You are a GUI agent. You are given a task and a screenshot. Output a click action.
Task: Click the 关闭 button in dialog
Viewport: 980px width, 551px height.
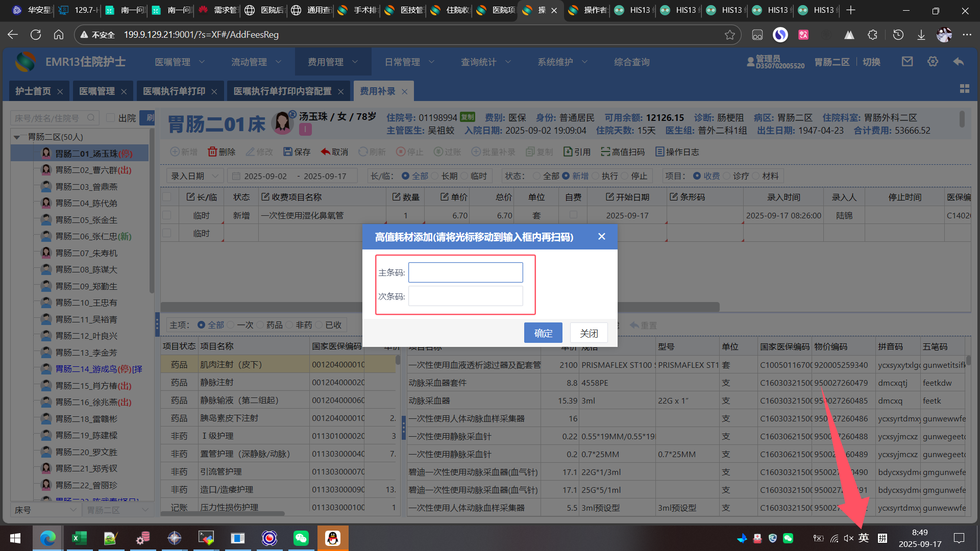pyautogui.click(x=589, y=333)
